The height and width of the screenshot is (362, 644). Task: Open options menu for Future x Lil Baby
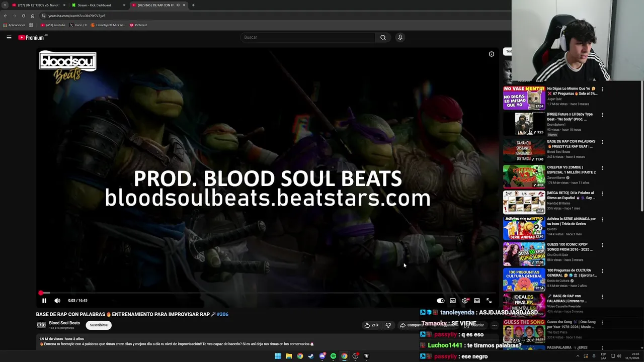point(602,115)
